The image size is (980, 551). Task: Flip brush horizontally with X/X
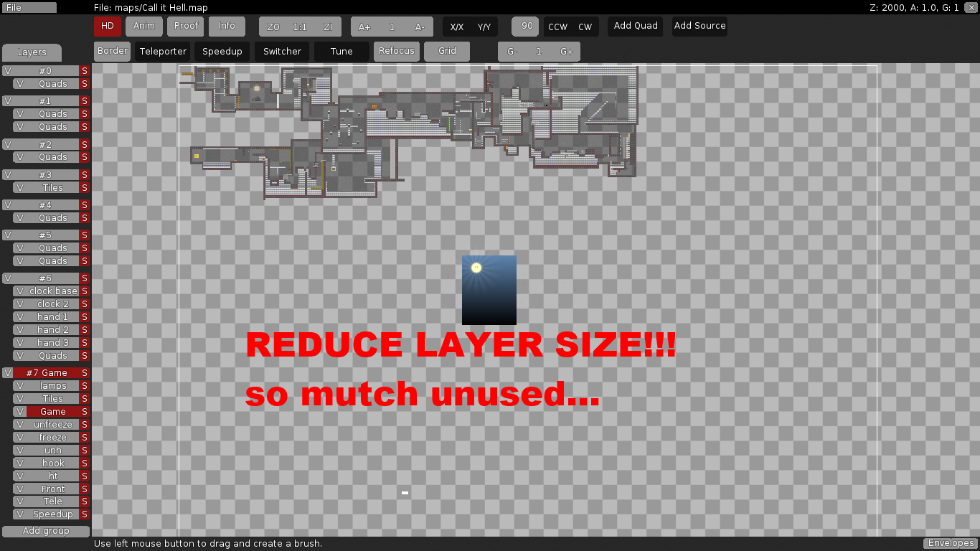pyautogui.click(x=456, y=27)
